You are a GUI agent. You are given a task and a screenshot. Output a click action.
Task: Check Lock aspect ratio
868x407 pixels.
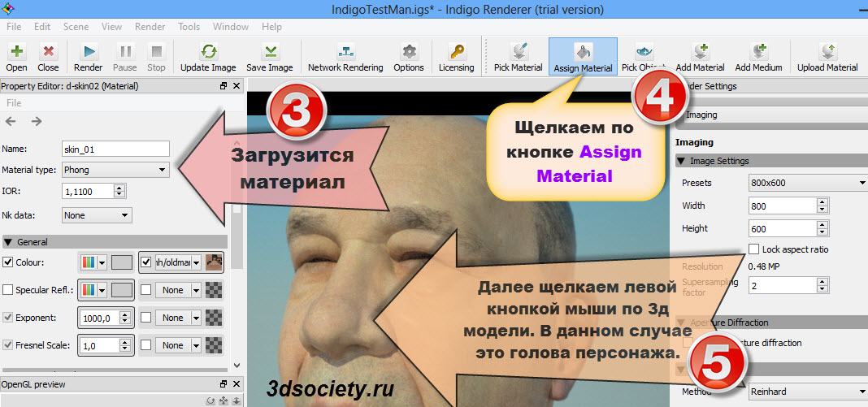[753, 249]
